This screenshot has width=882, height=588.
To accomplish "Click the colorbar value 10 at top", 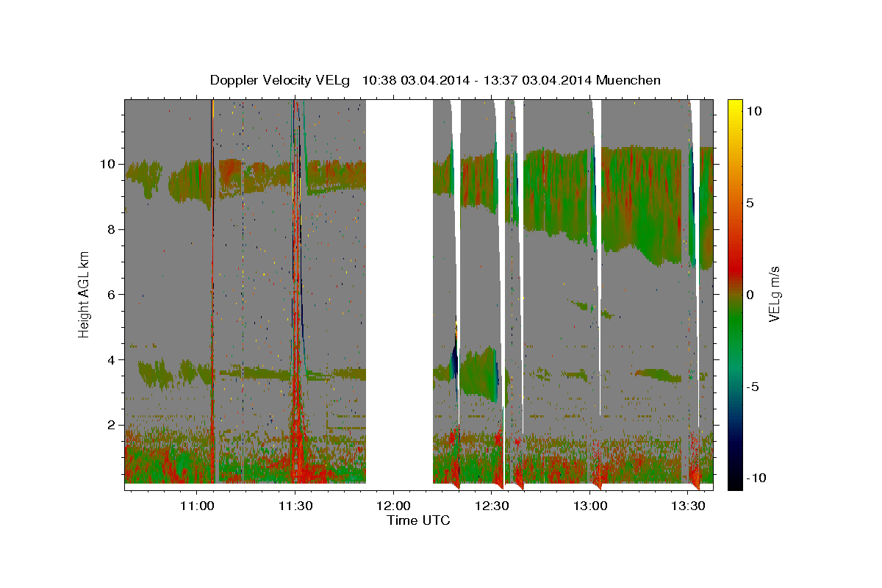I will pos(756,110).
